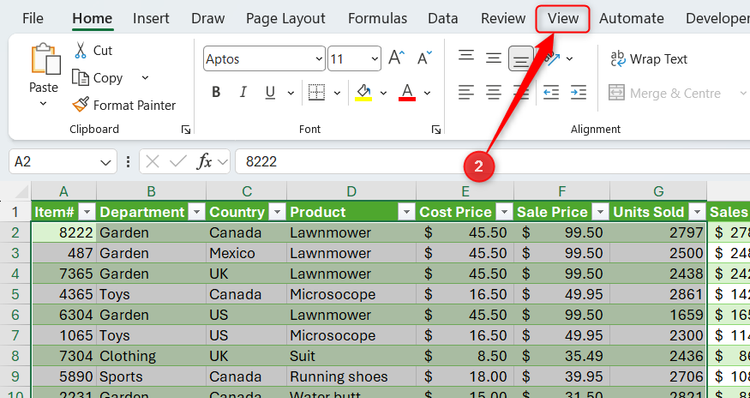Image resolution: width=750 pixels, height=398 pixels.
Task: Decrease font size with small A
Action: point(424,58)
